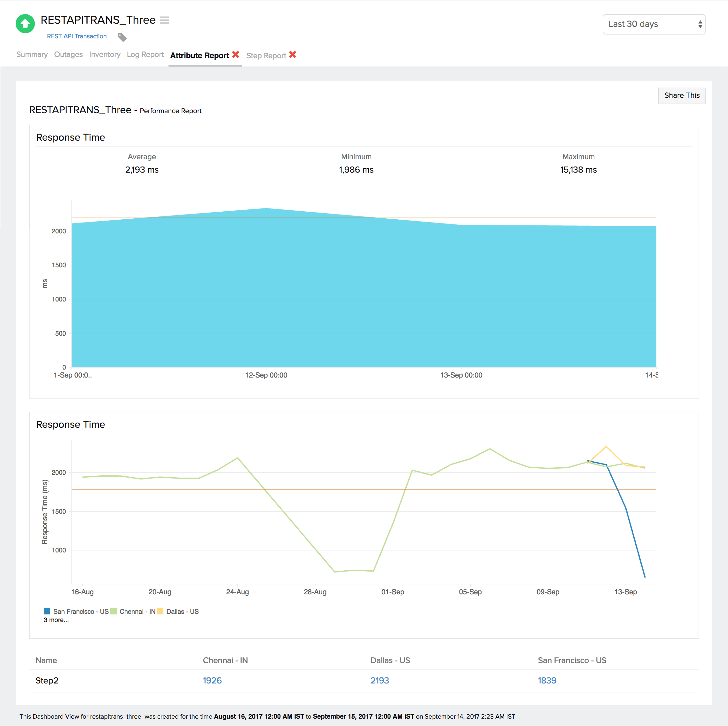This screenshot has width=728, height=726.
Task: Expand the '3 more...' legend entries
Action: (x=56, y=620)
